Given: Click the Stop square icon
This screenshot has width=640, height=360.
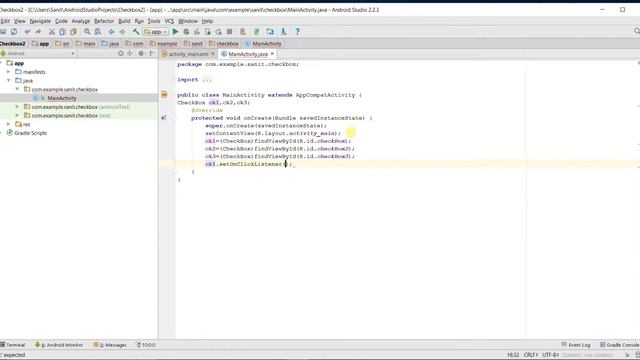Looking at the screenshot, I should [229, 31].
